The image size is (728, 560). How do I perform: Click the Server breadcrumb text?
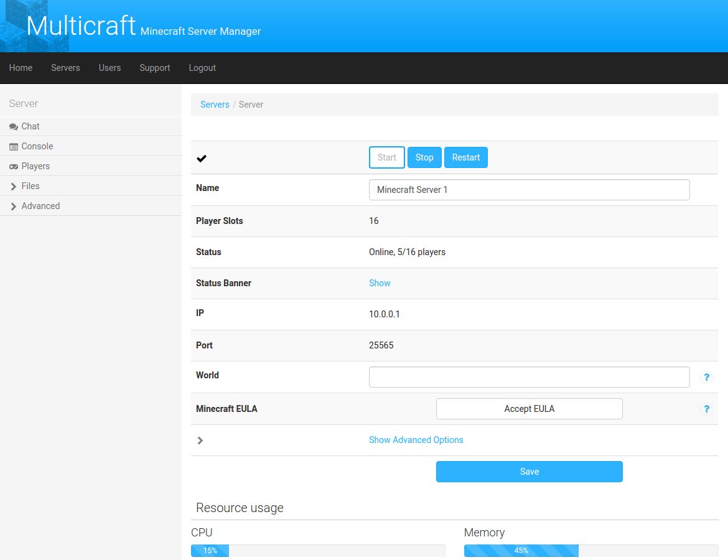[x=251, y=105]
